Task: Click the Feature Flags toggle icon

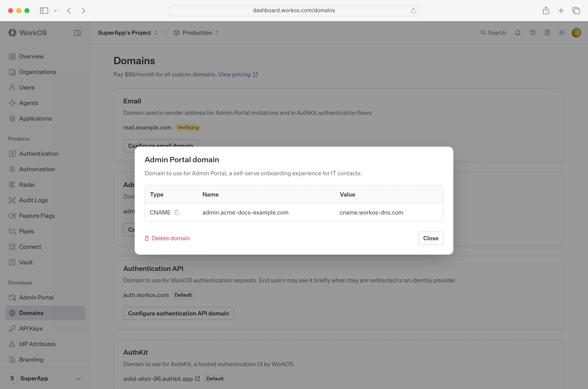Action: coord(12,216)
